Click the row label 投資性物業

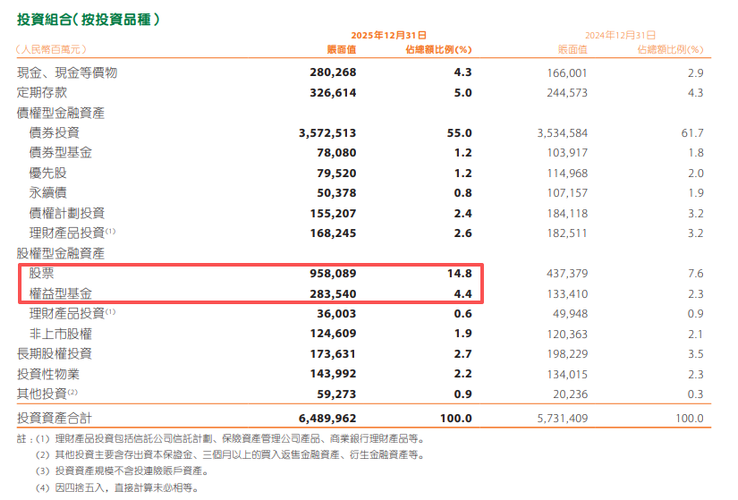(x=48, y=374)
